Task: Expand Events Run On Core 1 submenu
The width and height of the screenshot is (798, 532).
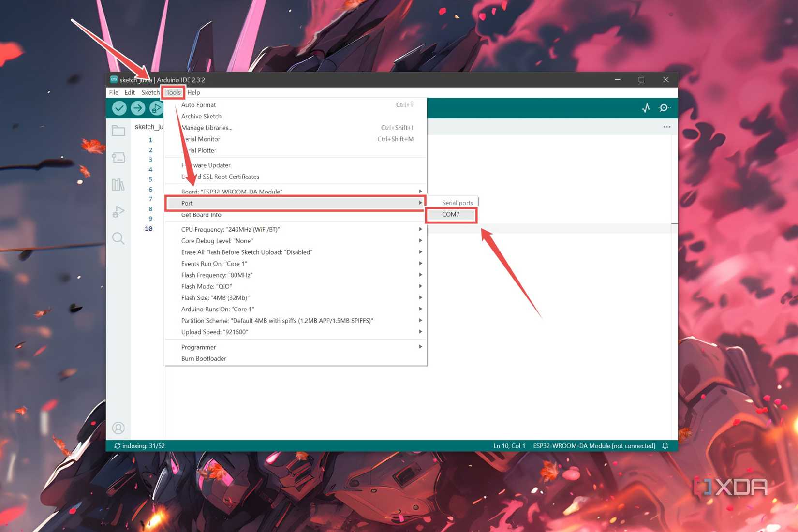Action: 296,264
